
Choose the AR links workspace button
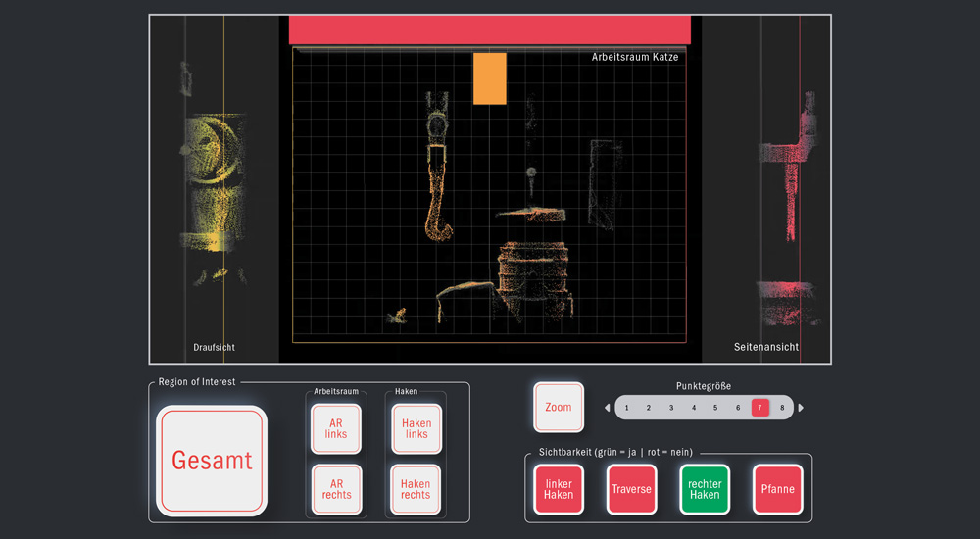[336, 429]
